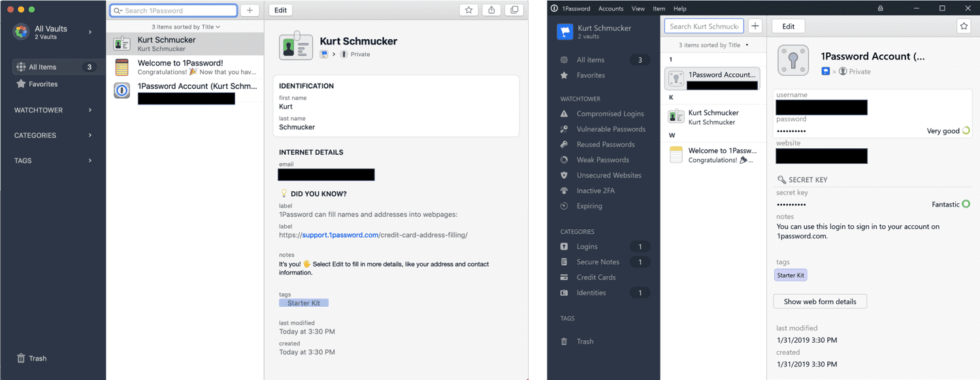The width and height of the screenshot is (980, 380).
Task: Open Inactive 2FA in Watchtower
Action: 587,191
